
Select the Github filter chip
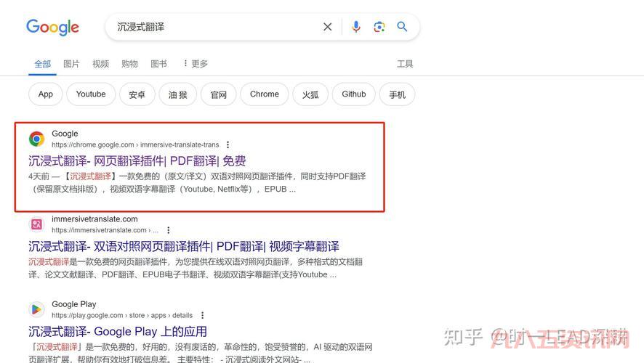tap(354, 94)
